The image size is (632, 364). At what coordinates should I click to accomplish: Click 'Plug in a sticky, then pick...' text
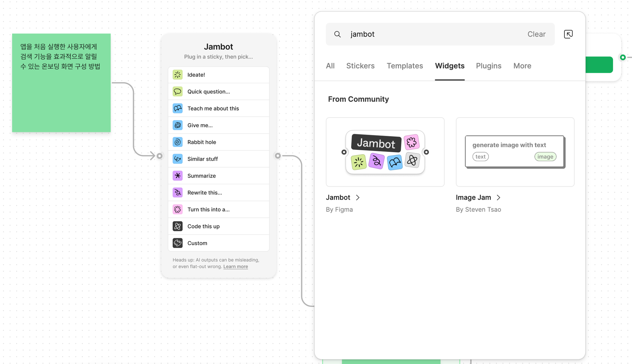point(218,57)
